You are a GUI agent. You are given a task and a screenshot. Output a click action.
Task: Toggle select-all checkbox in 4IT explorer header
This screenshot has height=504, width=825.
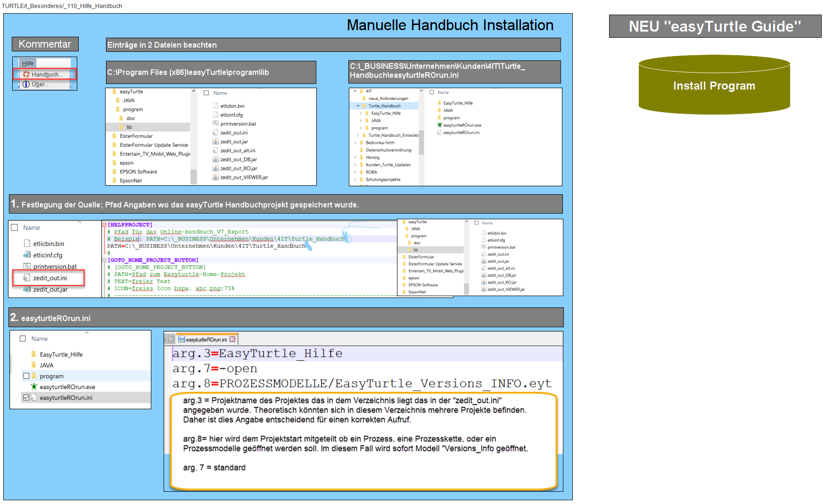pos(432,92)
